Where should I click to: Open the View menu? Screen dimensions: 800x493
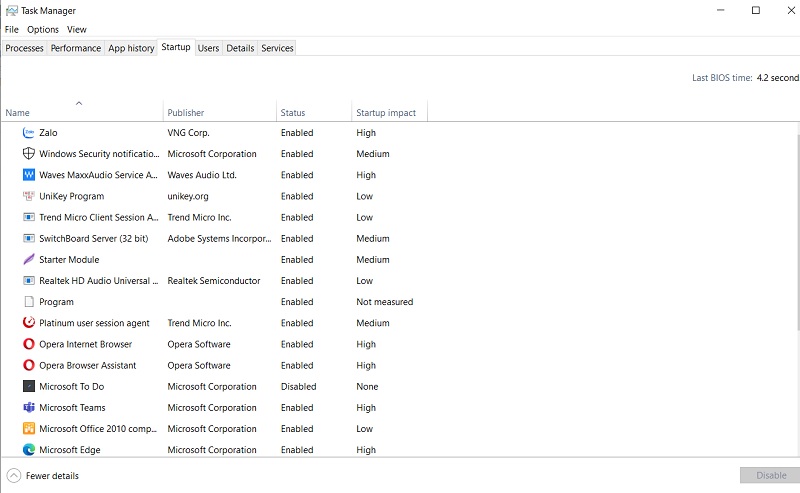point(77,30)
